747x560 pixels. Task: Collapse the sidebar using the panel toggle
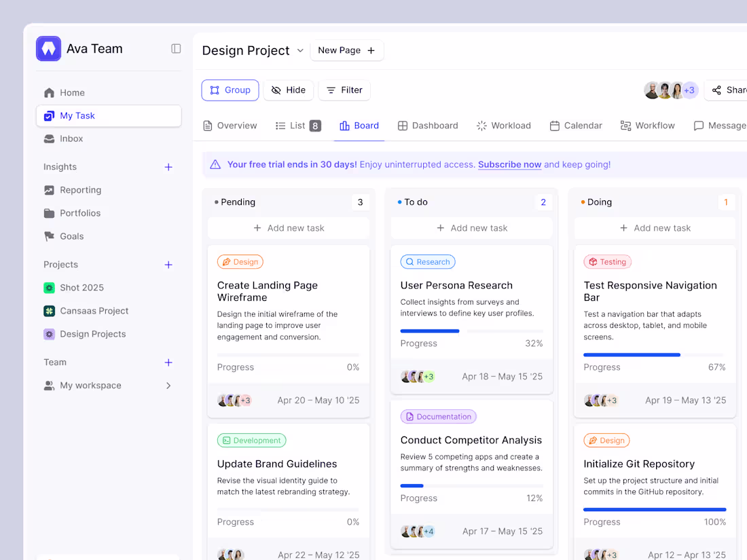(176, 48)
